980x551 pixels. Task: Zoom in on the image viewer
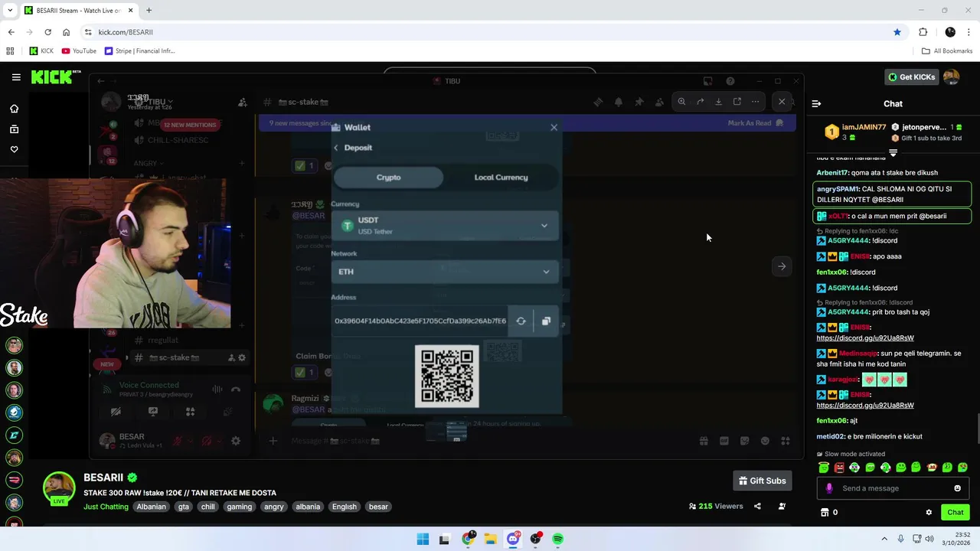tap(681, 102)
